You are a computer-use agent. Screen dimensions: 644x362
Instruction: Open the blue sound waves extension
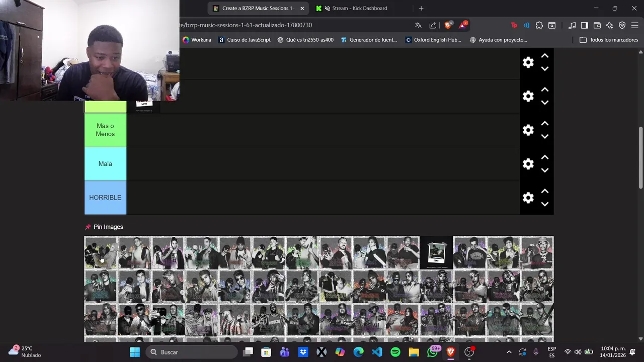[526, 25]
